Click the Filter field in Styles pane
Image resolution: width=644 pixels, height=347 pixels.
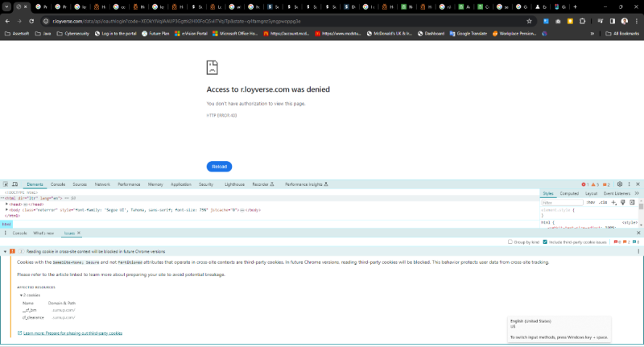(x=559, y=204)
